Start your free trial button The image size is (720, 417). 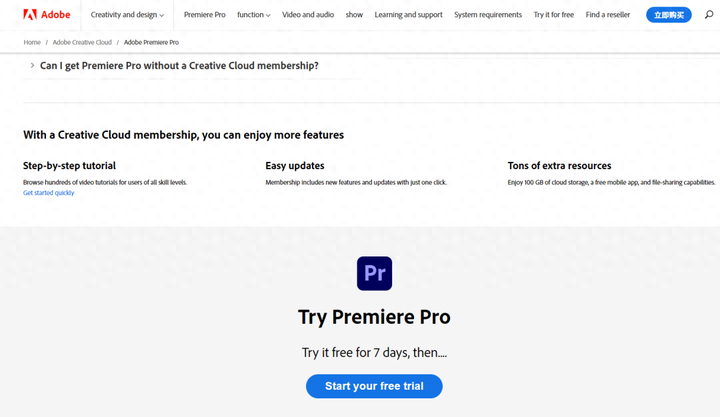click(x=374, y=386)
